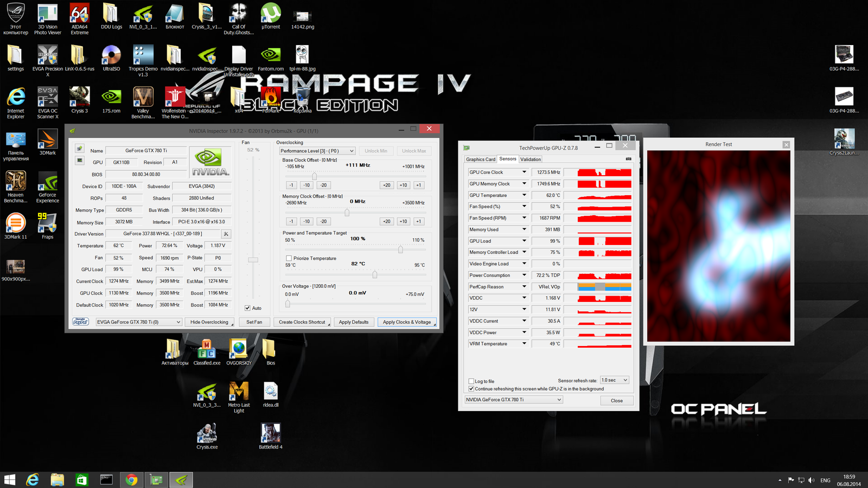Open AIDA64 Extreme desktop icon
This screenshot has width=868, height=488.
tap(79, 18)
